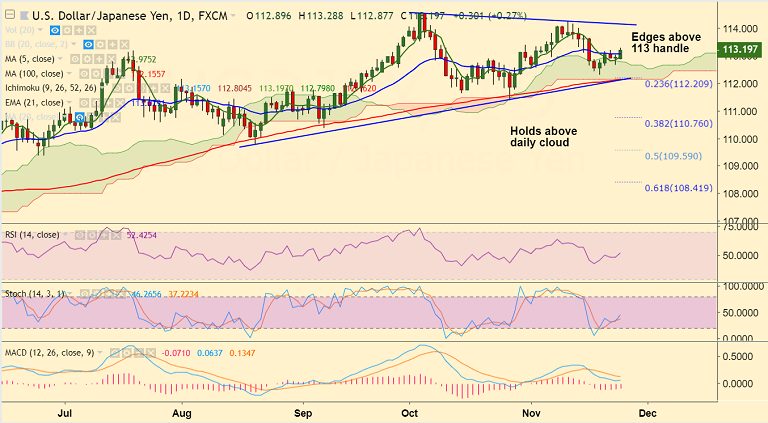Click the Stoch value 37.2234
This screenshot has height=423, width=768.
pos(184,294)
